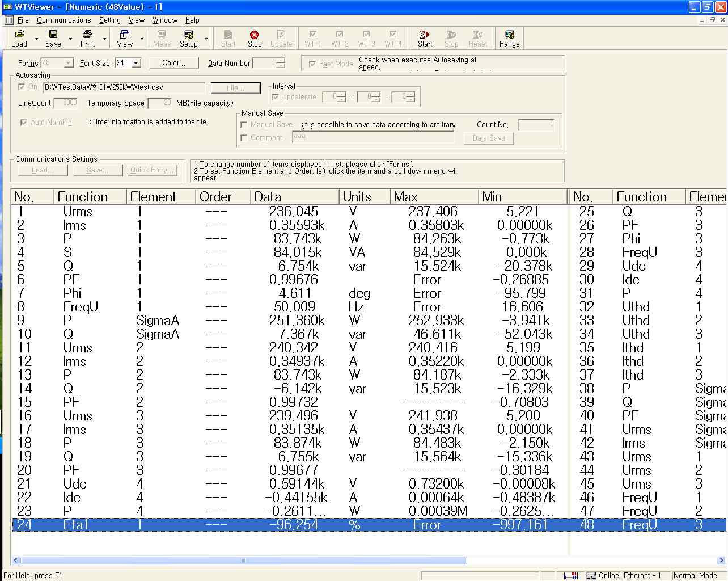Select the WT-1 toolbar icon
Image resolution: width=728 pixels, height=581 pixels.
313,38
